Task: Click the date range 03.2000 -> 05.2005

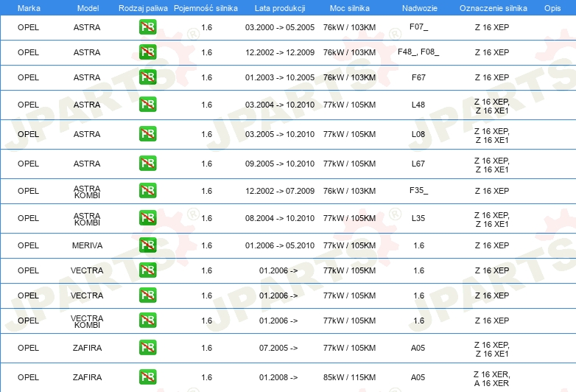Action: pos(280,27)
